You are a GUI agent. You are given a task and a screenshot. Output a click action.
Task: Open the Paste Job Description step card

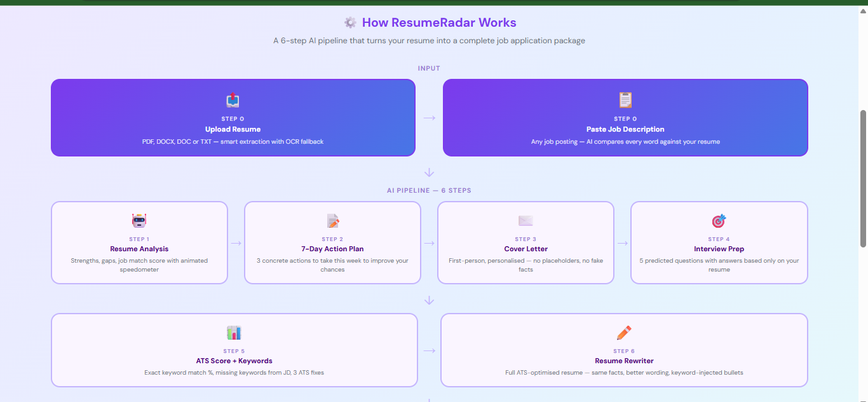click(625, 118)
